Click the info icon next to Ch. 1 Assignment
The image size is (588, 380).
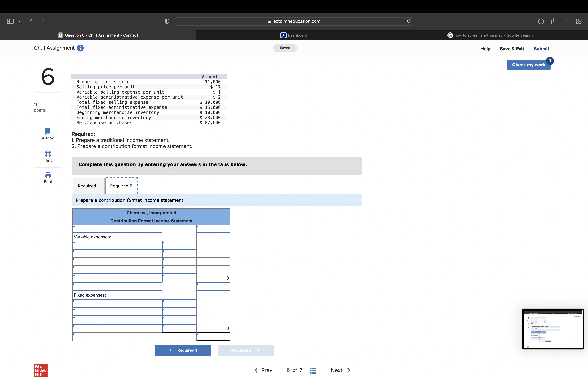tap(80, 48)
